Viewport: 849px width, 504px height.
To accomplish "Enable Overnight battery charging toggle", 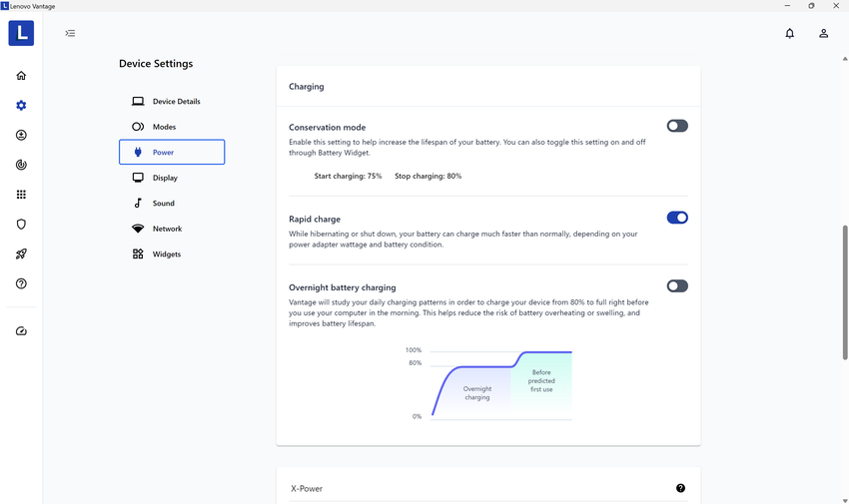I will click(677, 286).
